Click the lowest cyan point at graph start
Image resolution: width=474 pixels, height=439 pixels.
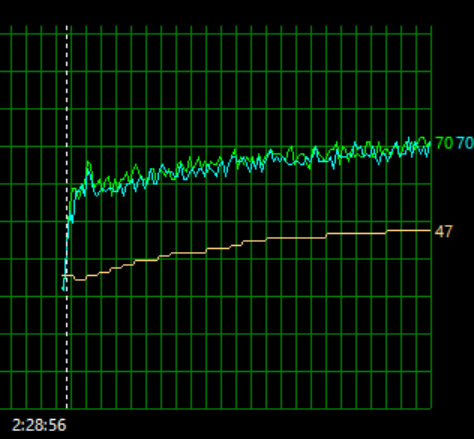63,288
